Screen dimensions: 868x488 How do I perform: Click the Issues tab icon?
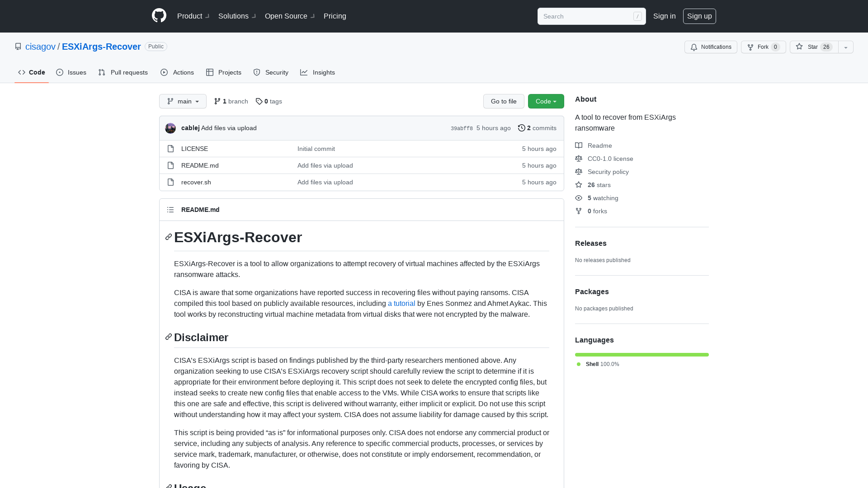60,72
